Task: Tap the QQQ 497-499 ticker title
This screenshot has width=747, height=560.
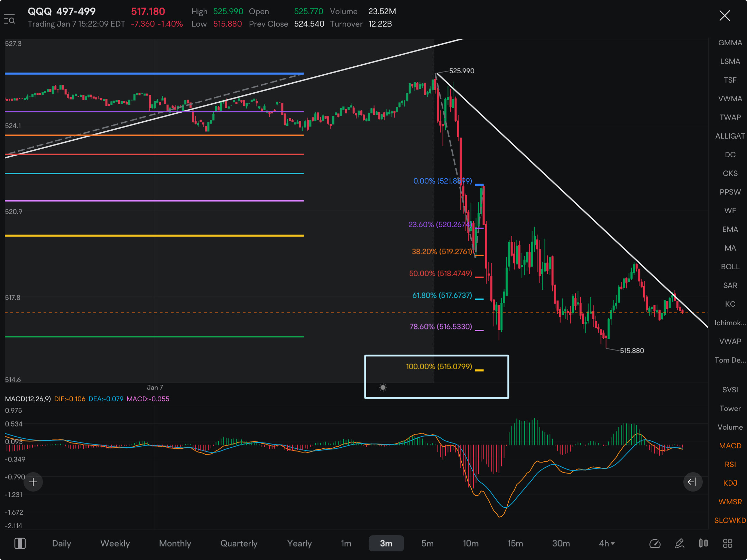Action: click(62, 11)
